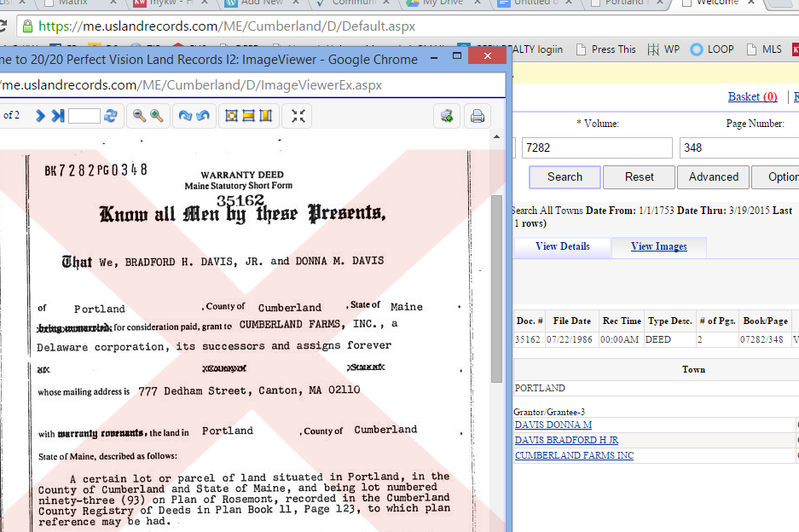
Task: Open DAVIS DONNA M grantor link
Action: click(x=553, y=425)
